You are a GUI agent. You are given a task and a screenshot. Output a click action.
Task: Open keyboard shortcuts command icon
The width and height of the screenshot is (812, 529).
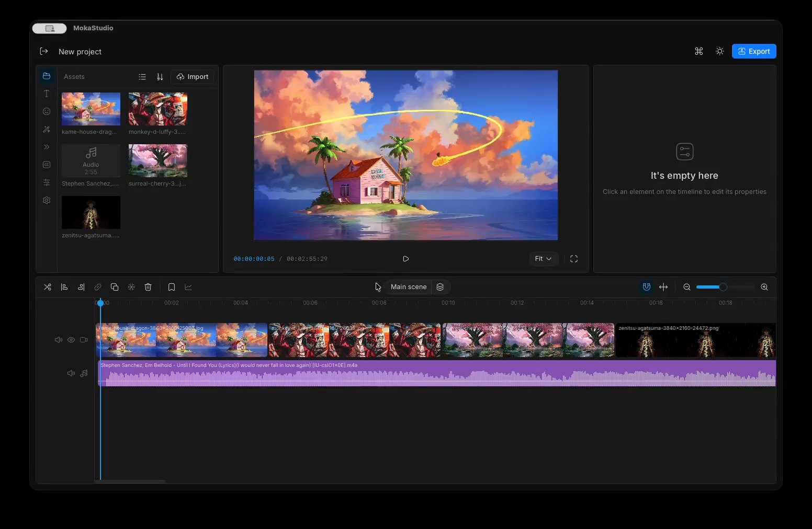699,51
